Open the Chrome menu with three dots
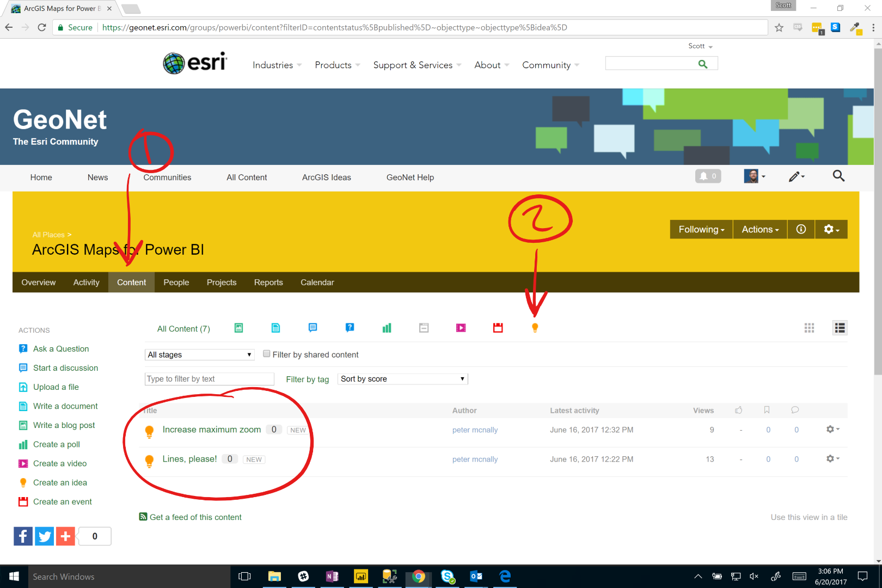 point(873,27)
